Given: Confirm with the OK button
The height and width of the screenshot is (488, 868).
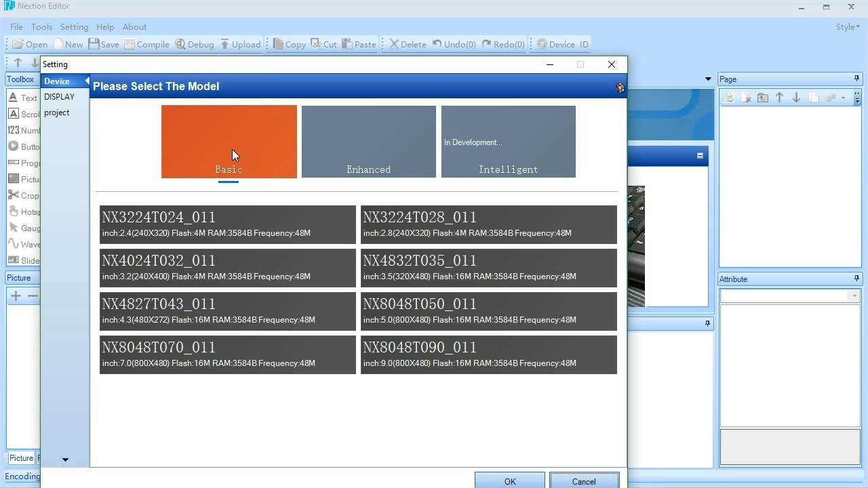Looking at the screenshot, I should pyautogui.click(x=510, y=481).
